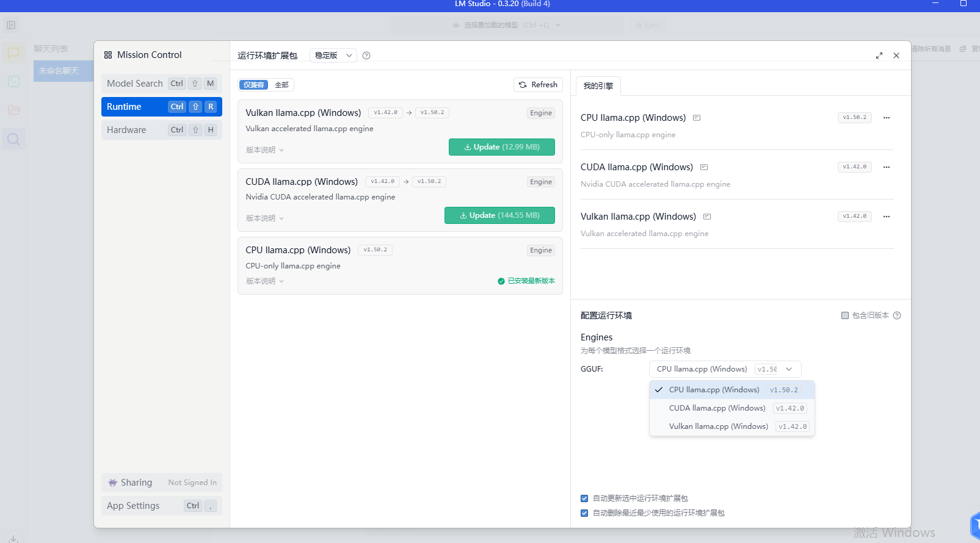This screenshot has height=543, width=980.
Task: Open My Models folder sidebar icon
Action: coord(13,110)
